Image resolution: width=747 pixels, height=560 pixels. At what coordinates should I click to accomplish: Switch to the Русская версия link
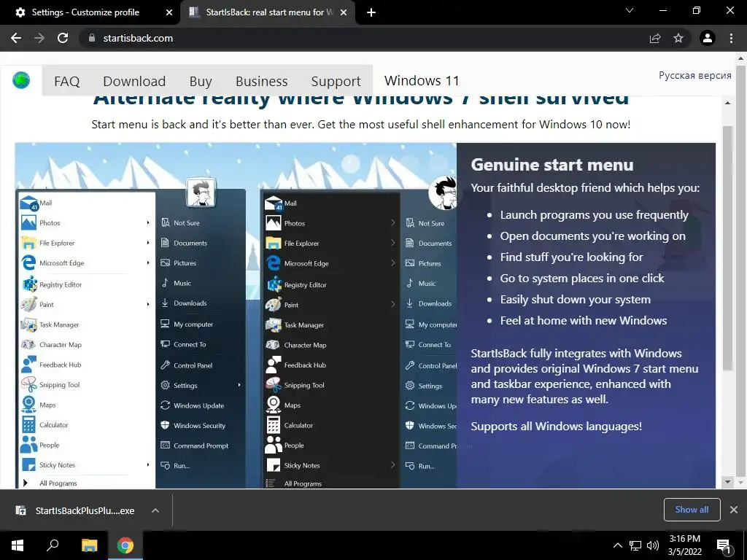click(694, 75)
